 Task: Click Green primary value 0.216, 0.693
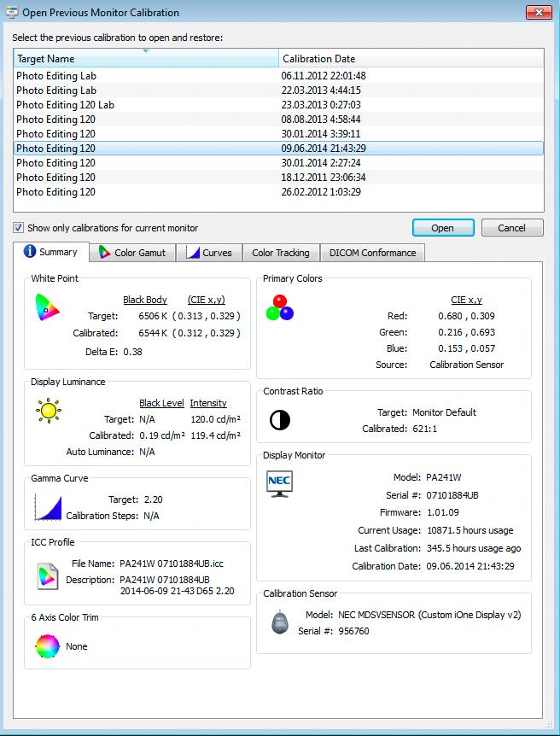467,332
